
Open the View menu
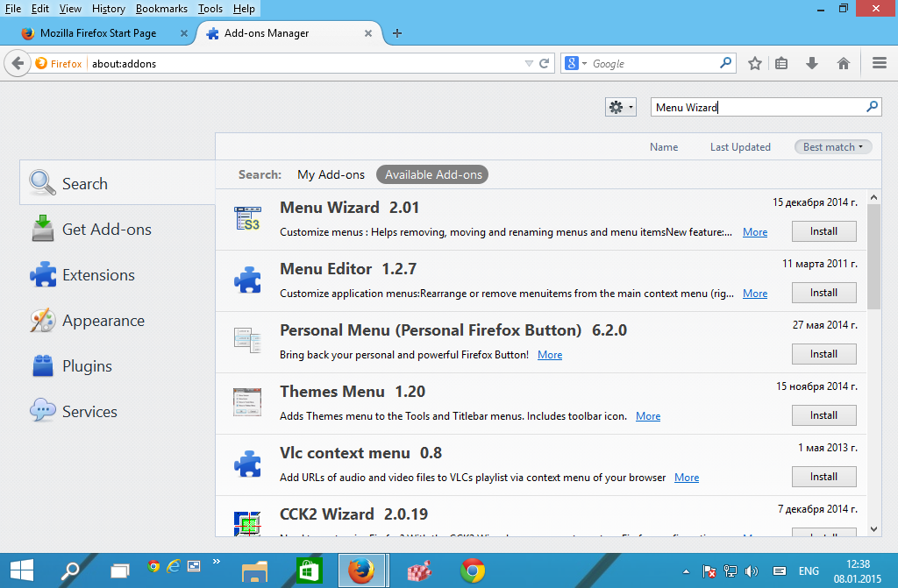(x=70, y=9)
